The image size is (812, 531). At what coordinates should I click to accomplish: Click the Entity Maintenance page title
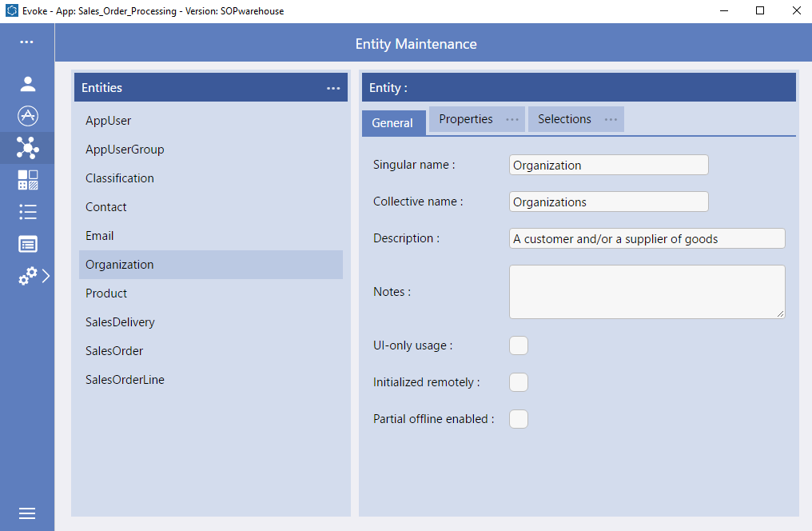click(416, 44)
